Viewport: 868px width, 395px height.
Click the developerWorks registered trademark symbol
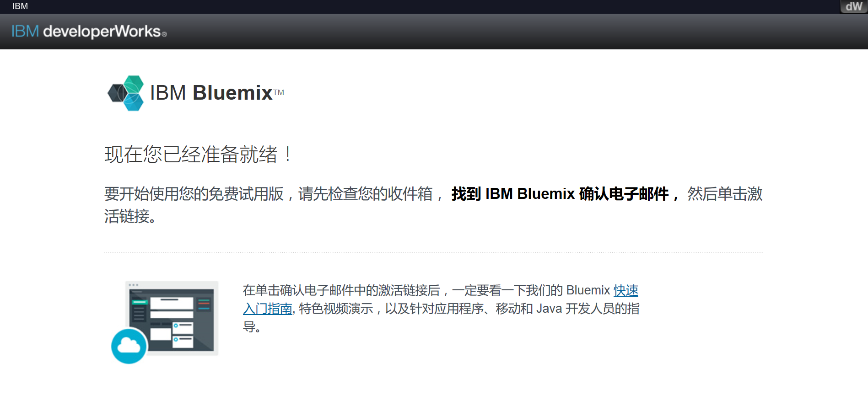point(164,35)
